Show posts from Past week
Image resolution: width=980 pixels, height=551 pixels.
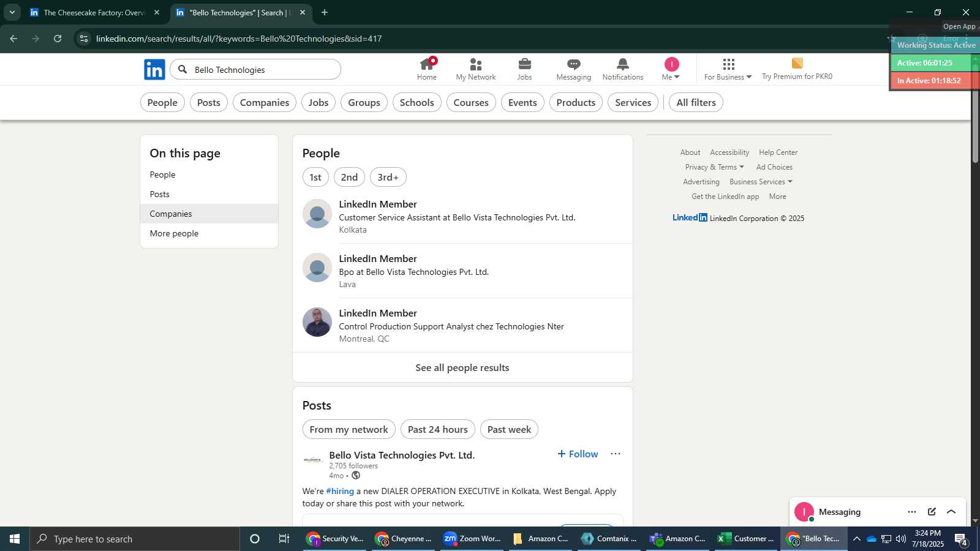pyautogui.click(x=509, y=430)
